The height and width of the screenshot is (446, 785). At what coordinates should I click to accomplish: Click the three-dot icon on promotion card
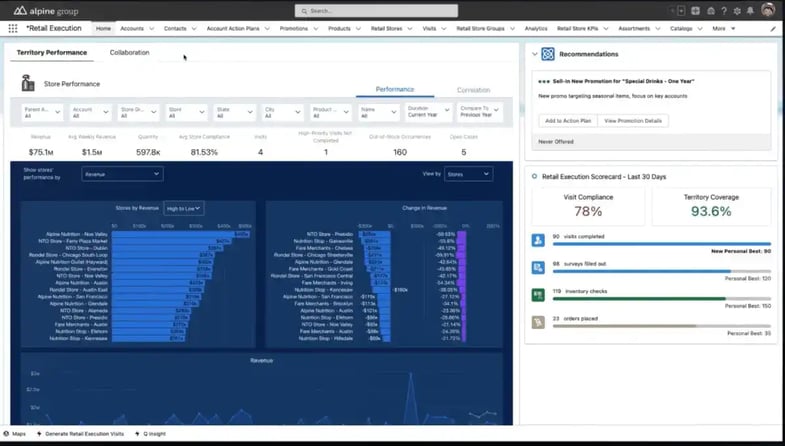point(544,81)
